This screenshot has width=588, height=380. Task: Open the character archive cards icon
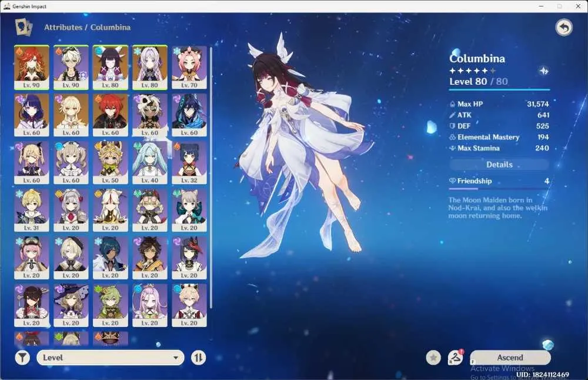tap(24, 27)
